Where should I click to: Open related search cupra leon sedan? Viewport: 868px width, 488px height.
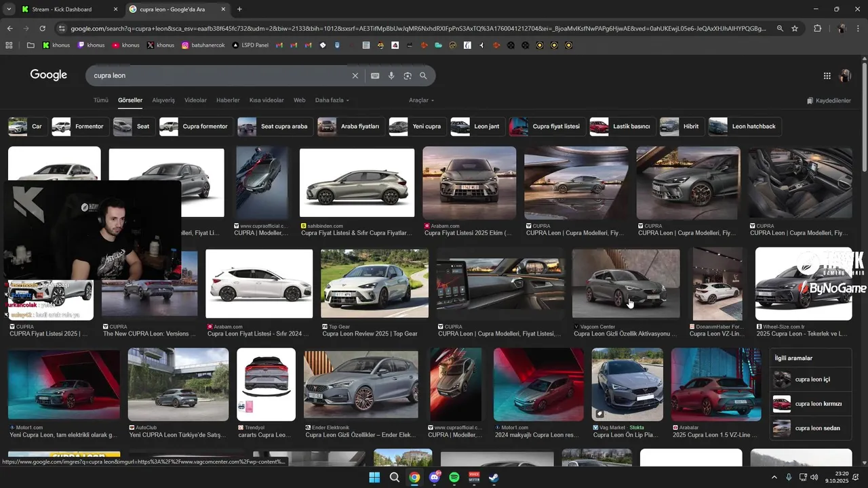click(x=811, y=428)
